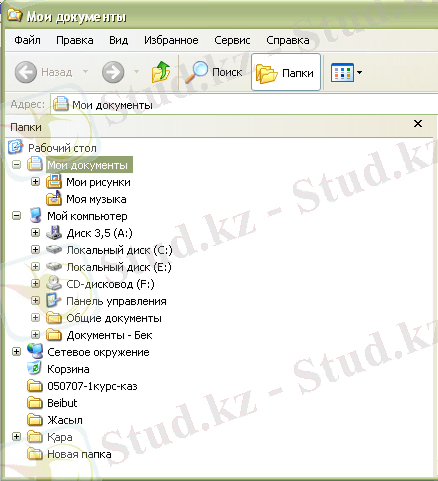Screen dimensions: 438x481
Task: Click the Up one level folder icon
Action: (161, 72)
